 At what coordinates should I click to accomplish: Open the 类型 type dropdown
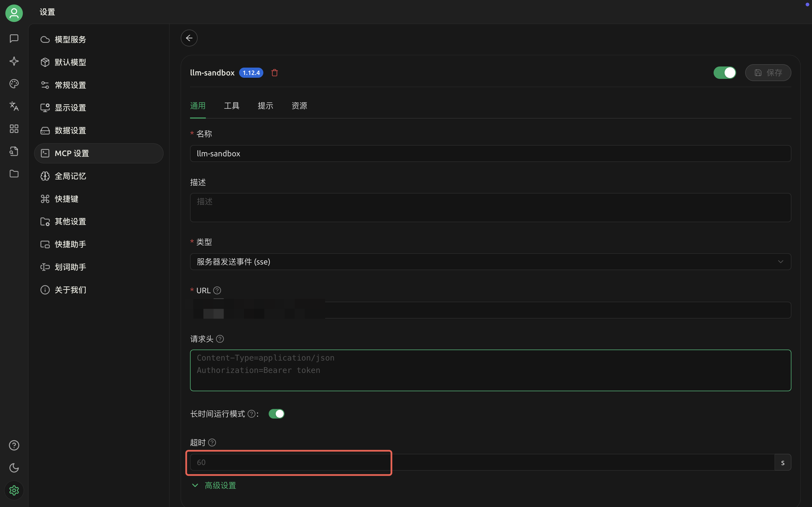pyautogui.click(x=490, y=262)
